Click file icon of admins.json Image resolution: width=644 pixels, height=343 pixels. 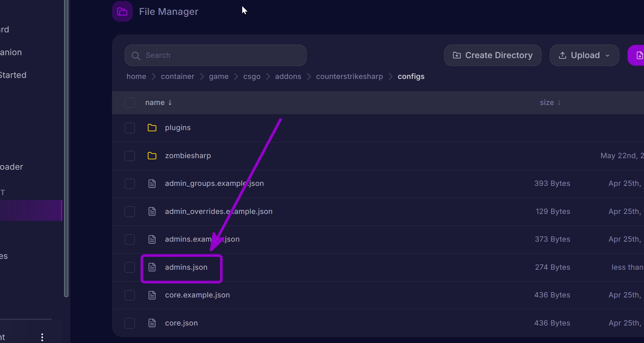pyautogui.click(x=152, y=267)
